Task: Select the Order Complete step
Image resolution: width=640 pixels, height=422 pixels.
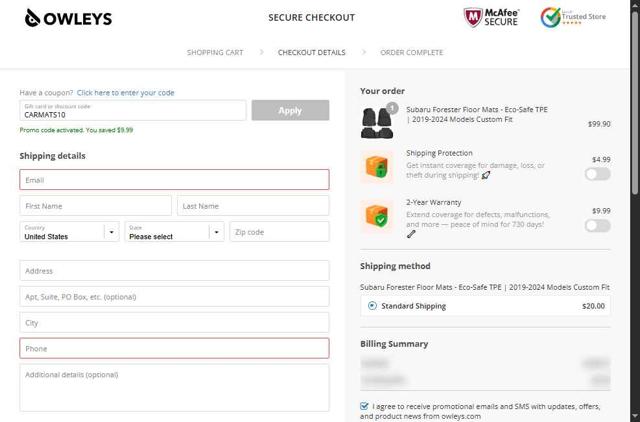Action: click(x=411, y=53)
